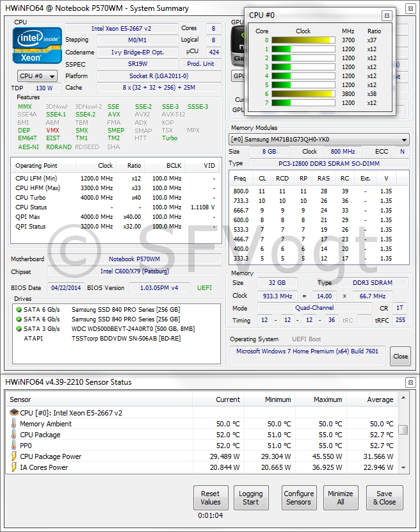Click the CPU Package Power lightning icon

click(x=14, y=456)
